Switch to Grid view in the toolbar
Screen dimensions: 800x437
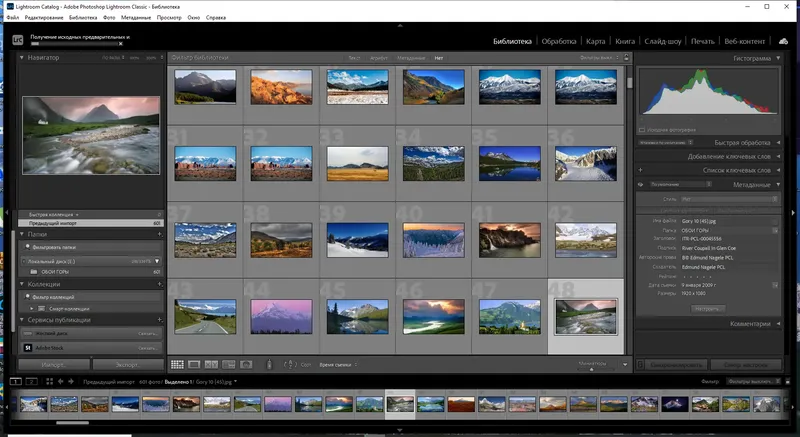click(x=177, y=365)
